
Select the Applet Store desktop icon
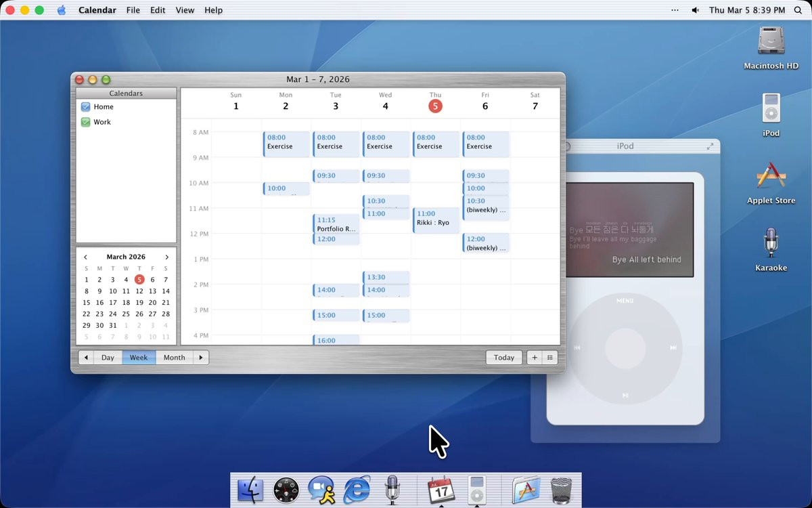coord(771,182)
